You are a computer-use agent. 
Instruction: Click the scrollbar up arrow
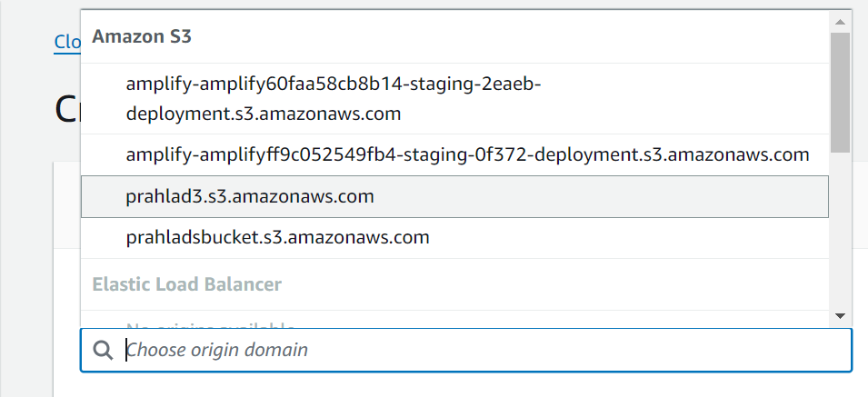[840, 22]
